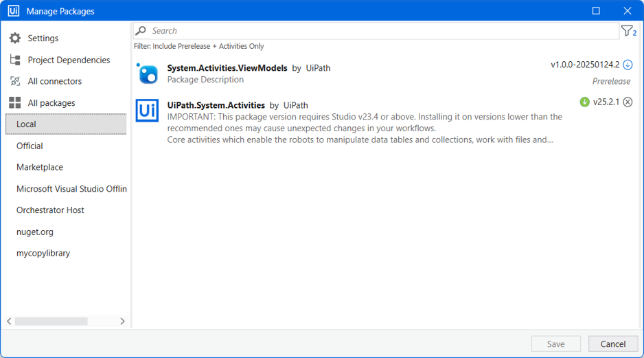
Task: Click the v25.2.1 version text
Action: (x=606, y=102)
